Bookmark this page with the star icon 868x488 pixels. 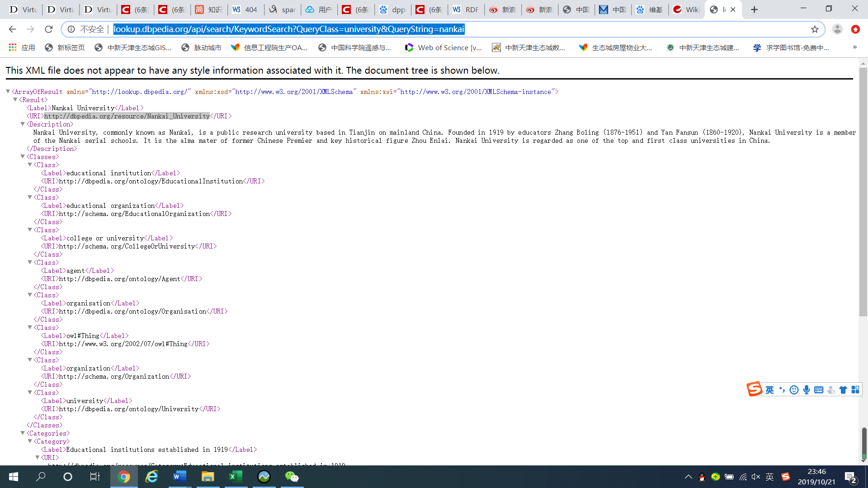pos(815,29)
